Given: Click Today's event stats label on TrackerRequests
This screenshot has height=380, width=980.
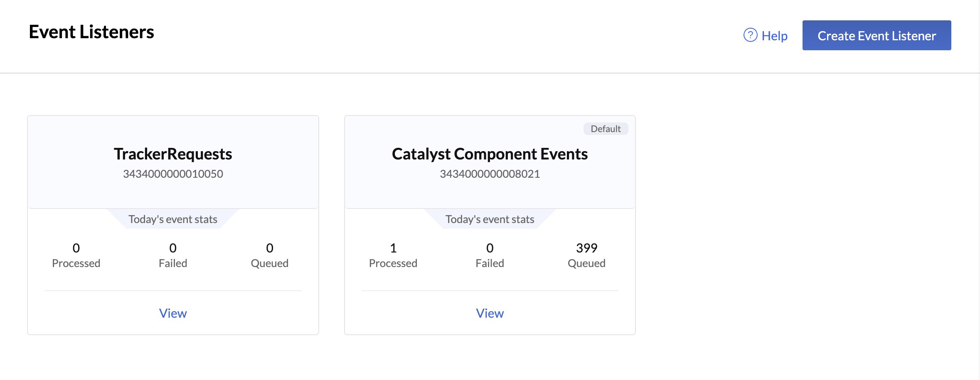Looking at the screenshot, I should pyautogui.click(x=173, y=219).
